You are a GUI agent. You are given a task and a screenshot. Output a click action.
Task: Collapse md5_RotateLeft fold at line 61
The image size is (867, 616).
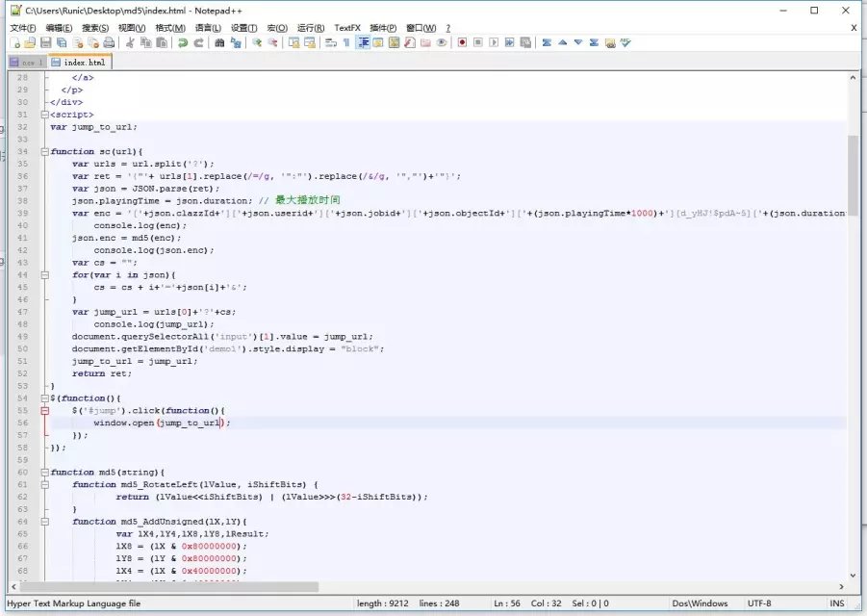45,484
